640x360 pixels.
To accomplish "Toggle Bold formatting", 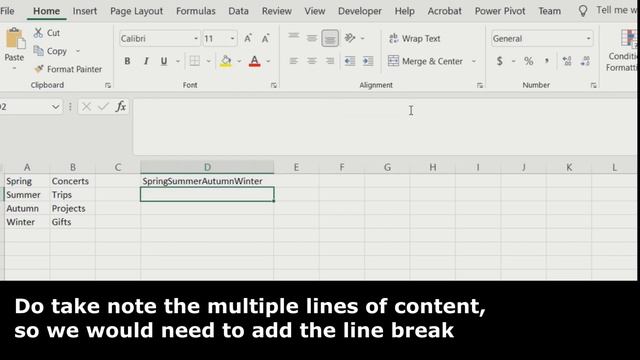I will click(x=127, y=61).
